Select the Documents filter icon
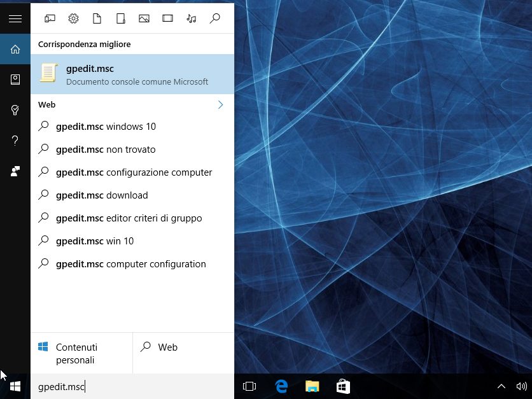532x399 pixels. click(x=97, y=18)
